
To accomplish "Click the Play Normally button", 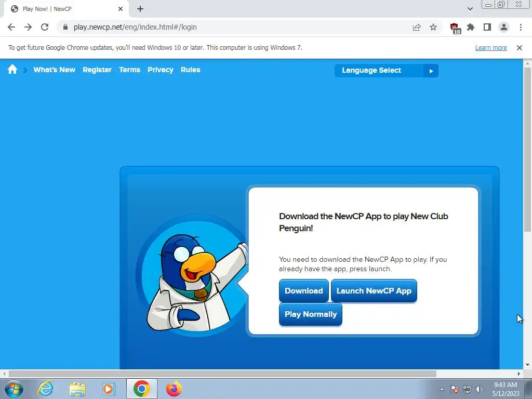I will click(x=311, y=314).
